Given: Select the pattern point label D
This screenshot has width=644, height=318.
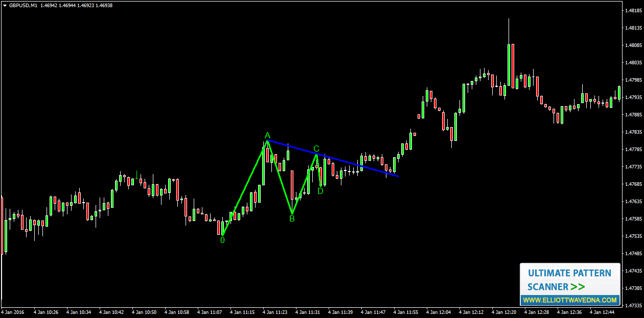Looking at the screenshot, I should pyautogui.click(x=320, y=191).
